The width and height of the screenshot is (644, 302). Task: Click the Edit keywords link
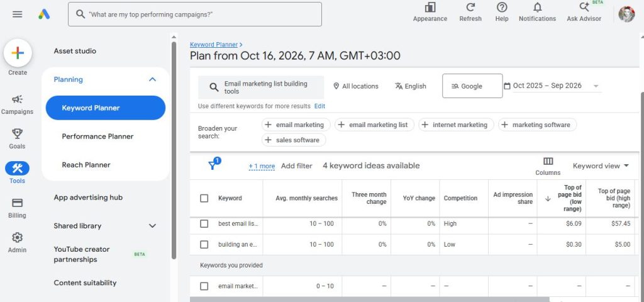[x=319, y=106]
